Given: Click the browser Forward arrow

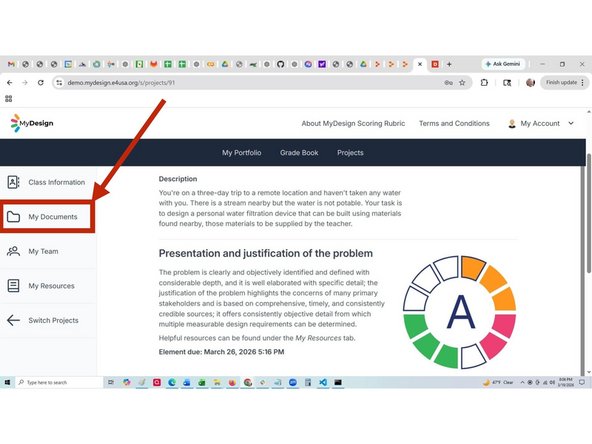Looking at the screenshot, I should [x=25, y=83].
